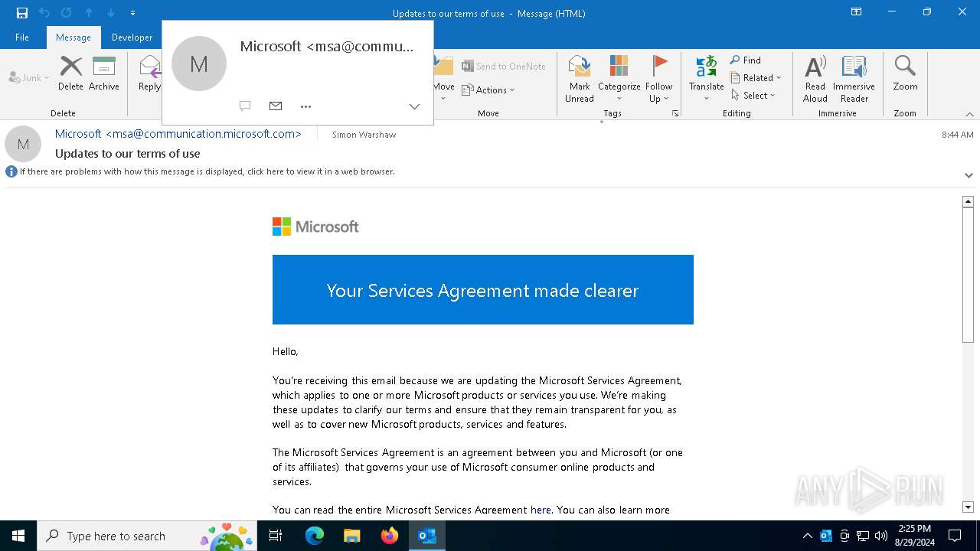
Task: Click the contact card avatar M
Action: [x=199, y=64]
